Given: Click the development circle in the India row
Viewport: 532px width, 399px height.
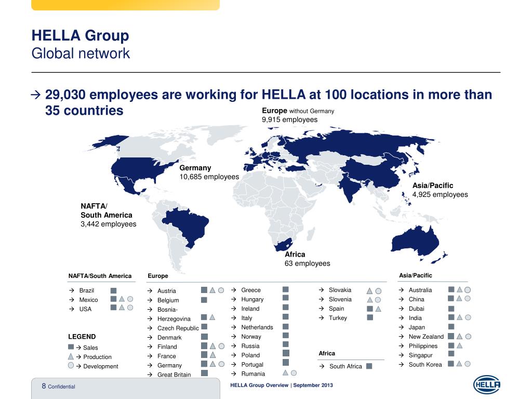Looking at the screenshot, I should tap(468, 317).
